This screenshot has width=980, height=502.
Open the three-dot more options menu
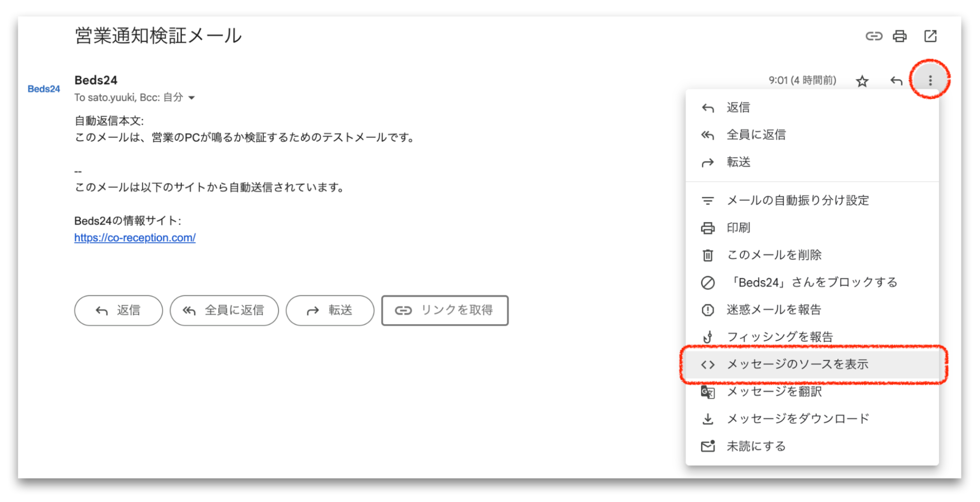click(930, 80)
